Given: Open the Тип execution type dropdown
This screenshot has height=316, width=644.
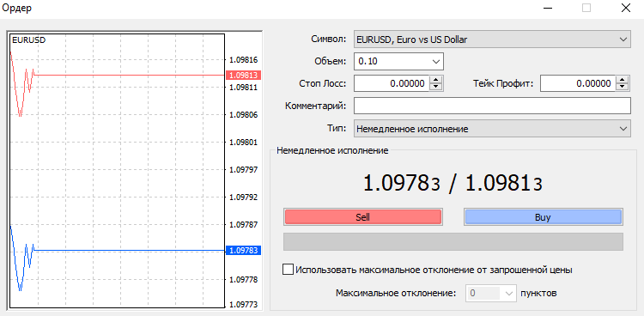Looking at the screenshot, I should [x=492, y=129].
